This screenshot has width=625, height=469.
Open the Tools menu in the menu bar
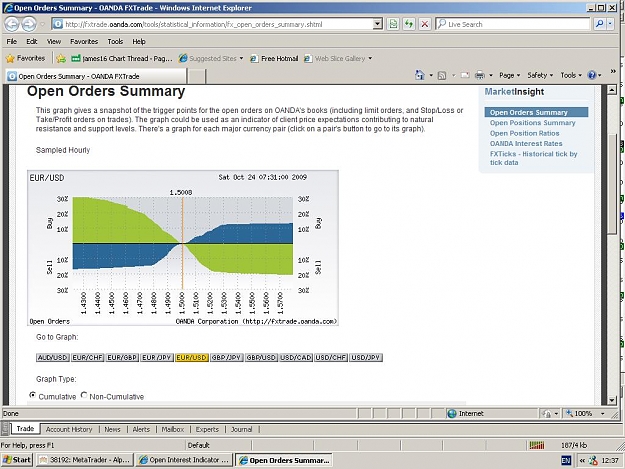click(115, 41)
